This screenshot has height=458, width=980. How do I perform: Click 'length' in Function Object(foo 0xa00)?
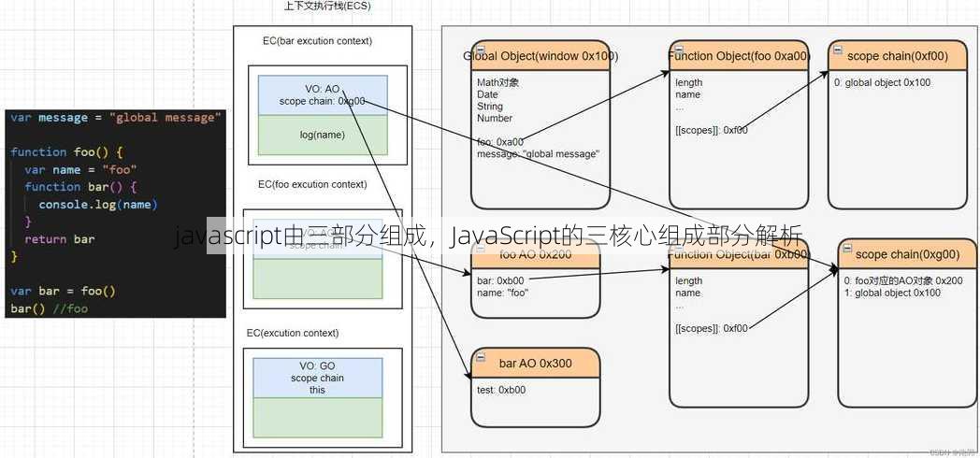pyautogui.click(x=689, y=82)
